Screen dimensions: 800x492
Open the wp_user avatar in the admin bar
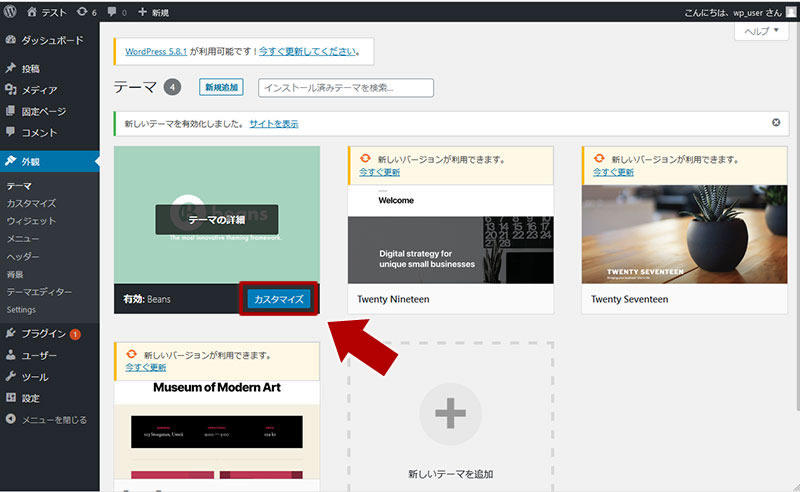790,12
